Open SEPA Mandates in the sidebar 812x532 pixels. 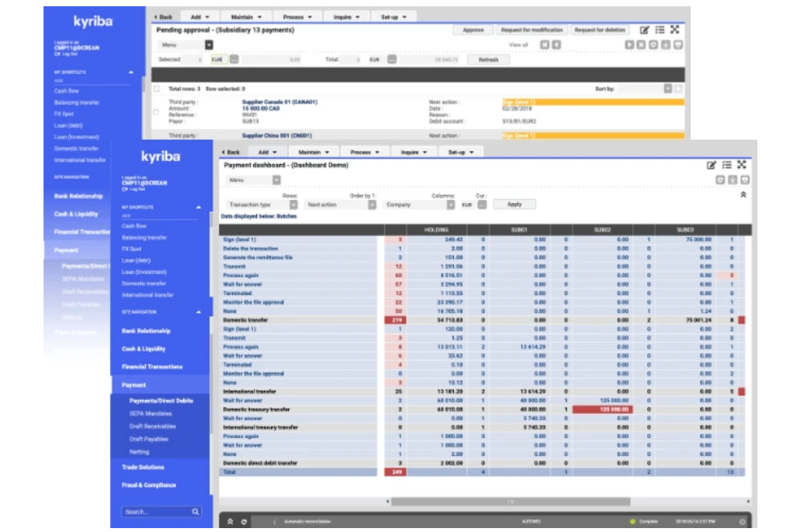[150, 414]
